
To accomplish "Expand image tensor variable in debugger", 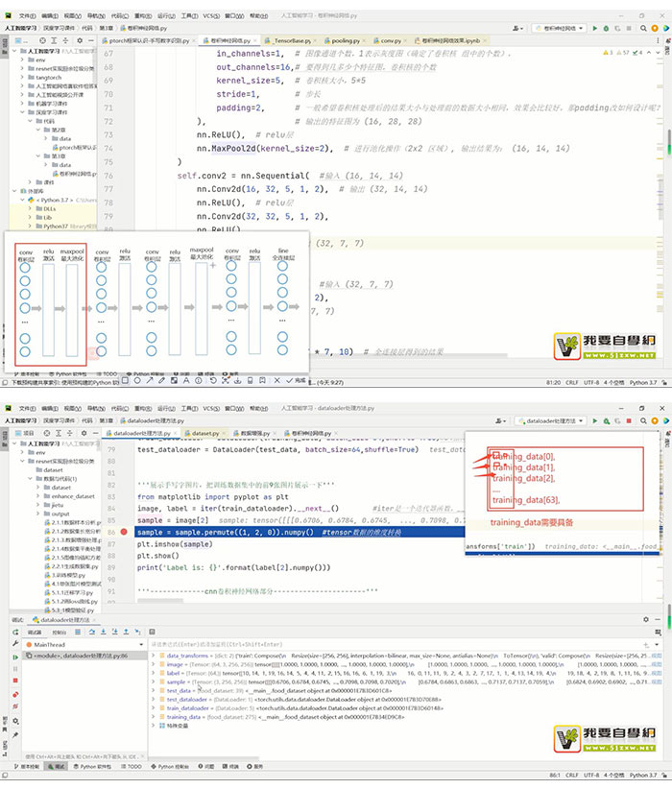I will (x=154, y=664).
